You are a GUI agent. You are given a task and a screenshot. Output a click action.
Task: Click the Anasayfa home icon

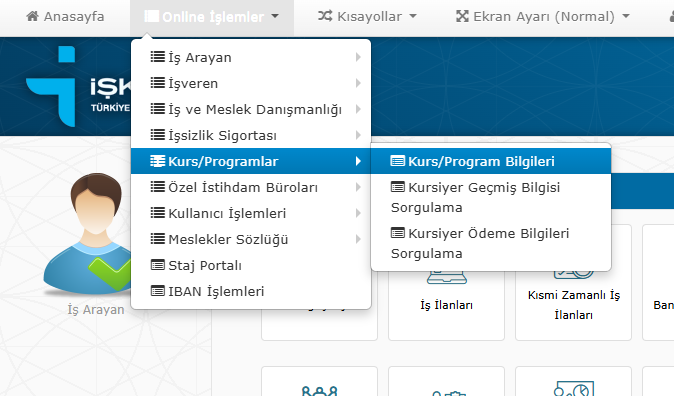[x=32, y=16]
